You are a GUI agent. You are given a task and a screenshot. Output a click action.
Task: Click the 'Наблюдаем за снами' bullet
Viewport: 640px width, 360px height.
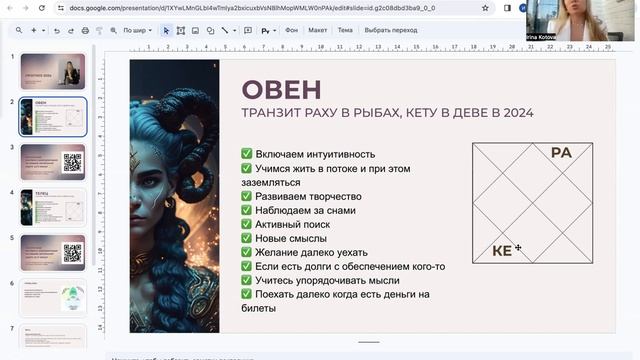(305, 211)
